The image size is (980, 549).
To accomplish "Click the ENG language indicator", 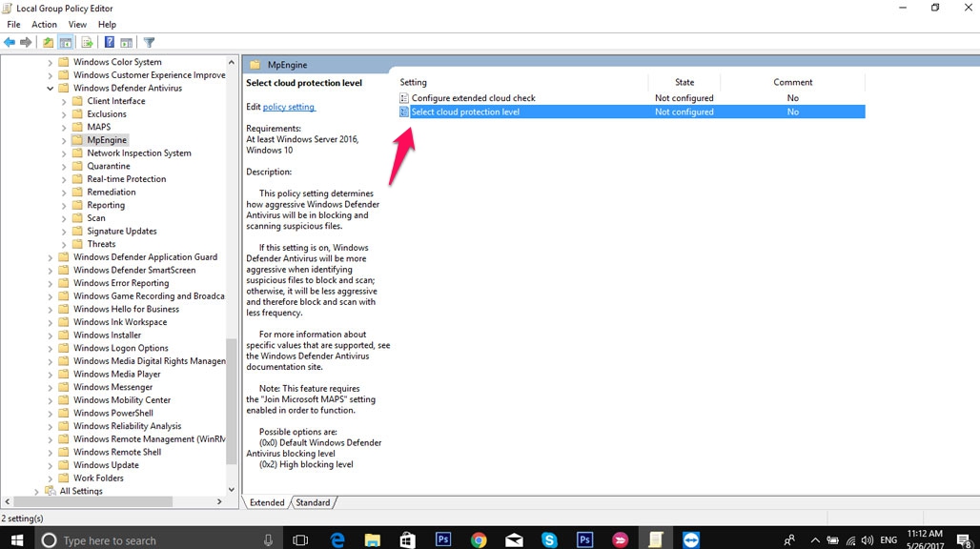I will point(888,540).
